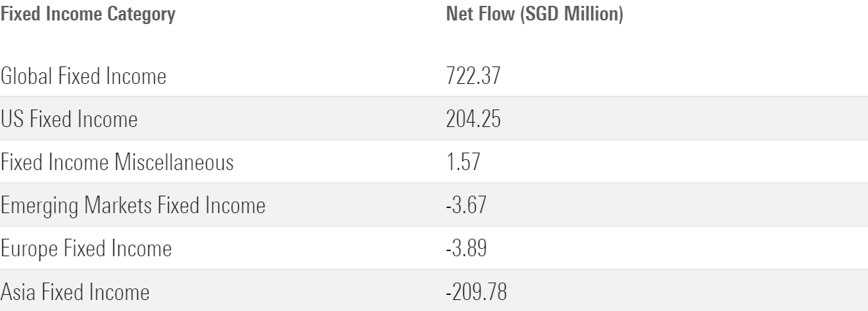Select the Emerging Markets Fixed Income cell
Image resolution: width=868 pixels, height=311 pixels.
[132, 207]
